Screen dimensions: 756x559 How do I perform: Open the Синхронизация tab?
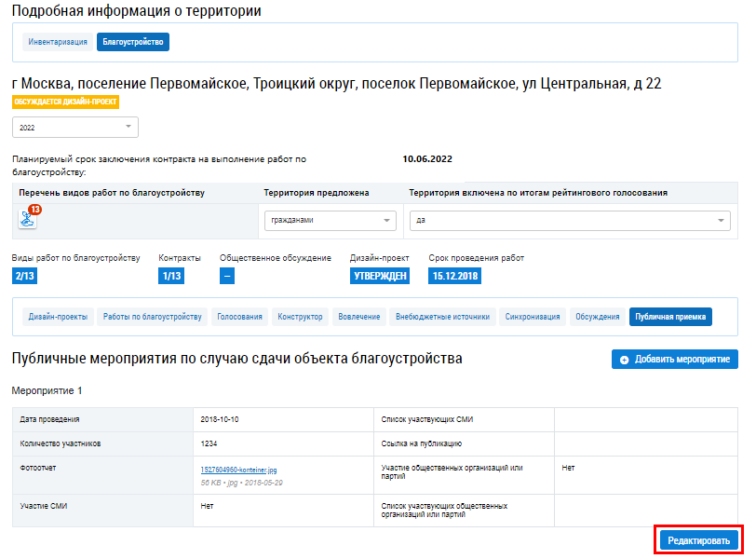pos(533,317)
